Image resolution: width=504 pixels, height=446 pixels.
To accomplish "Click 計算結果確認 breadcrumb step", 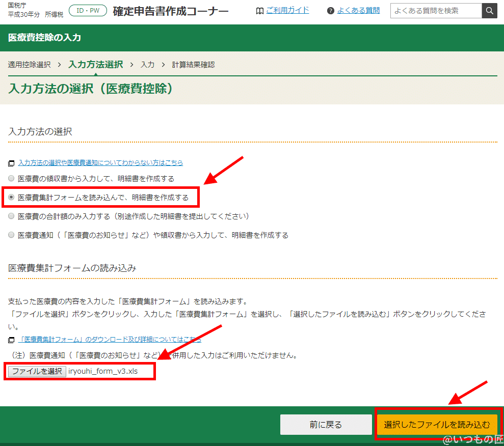I will 193,65.
